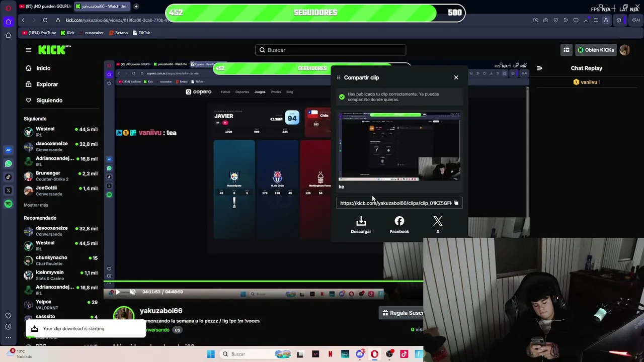644x362 pixels.
Task: Share the clip on Facebook
Action: (x=399, y=225)
